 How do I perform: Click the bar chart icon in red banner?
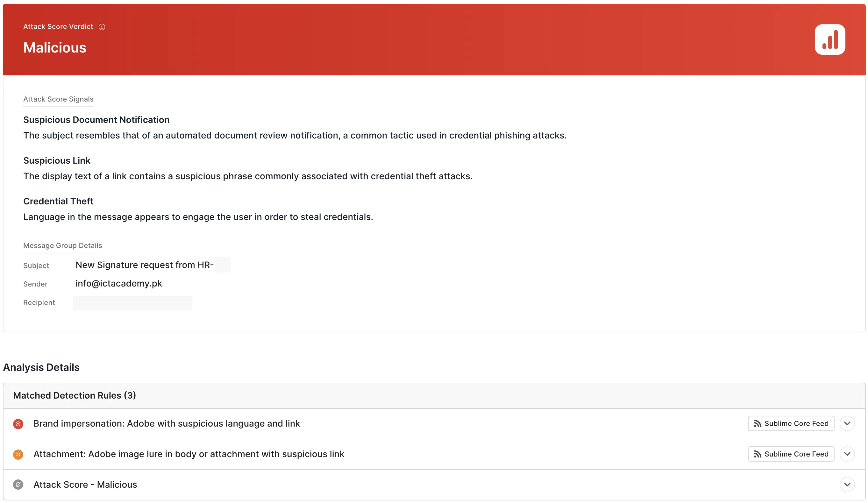(x=829, y=39)
